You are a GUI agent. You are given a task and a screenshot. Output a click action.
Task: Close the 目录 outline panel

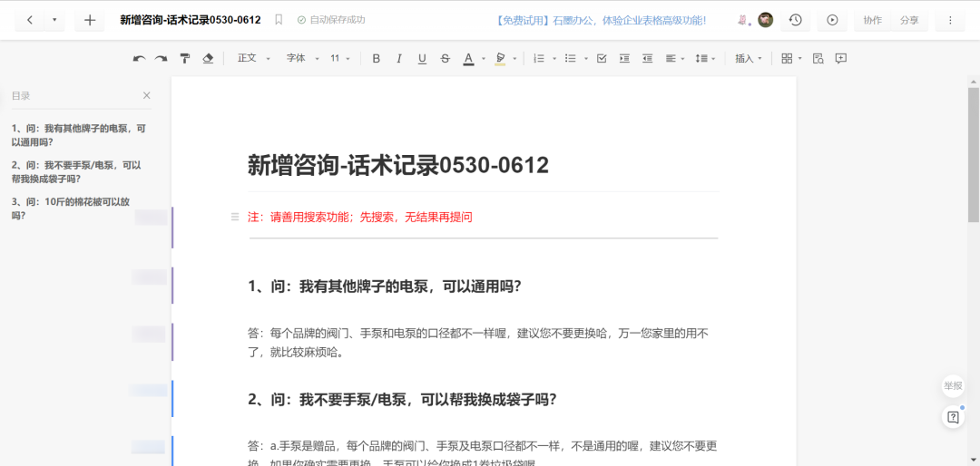click(147, 95)
